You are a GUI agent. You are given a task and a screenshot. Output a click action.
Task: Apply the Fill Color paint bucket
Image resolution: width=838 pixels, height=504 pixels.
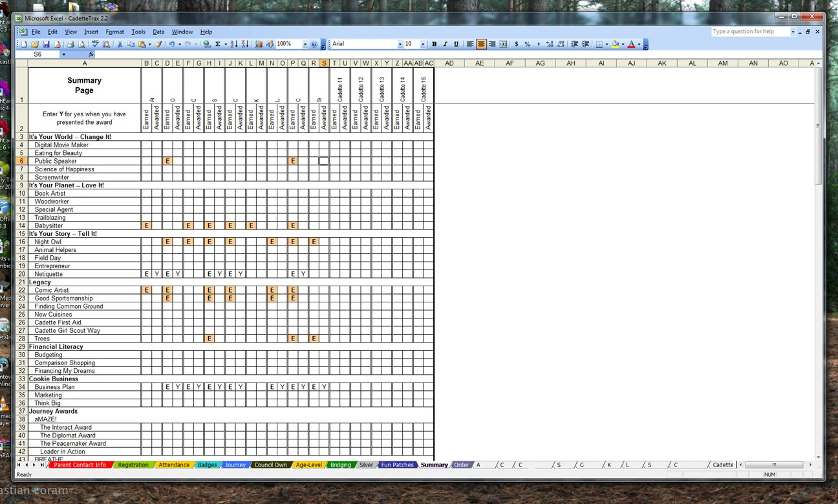tap(615, 45)
